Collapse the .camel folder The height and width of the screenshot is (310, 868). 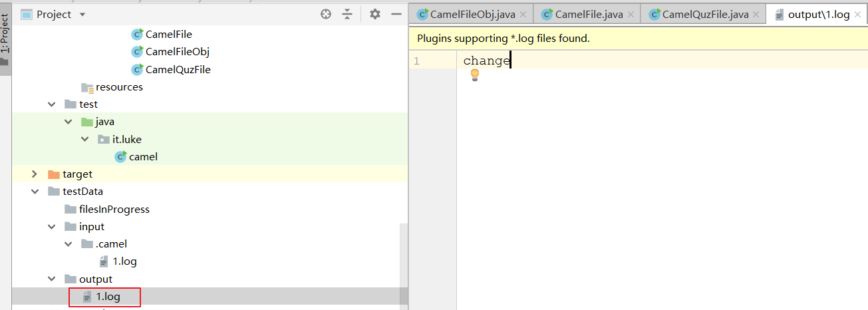68,244
